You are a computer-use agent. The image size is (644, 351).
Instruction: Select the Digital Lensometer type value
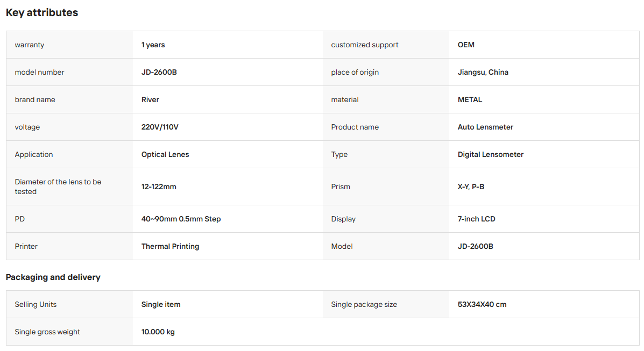pos(490,154)
